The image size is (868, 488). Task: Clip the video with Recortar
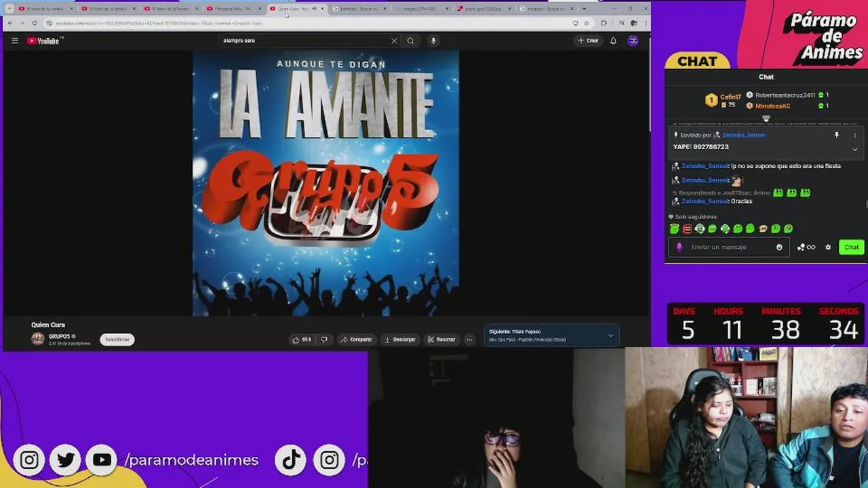(441, 340)
